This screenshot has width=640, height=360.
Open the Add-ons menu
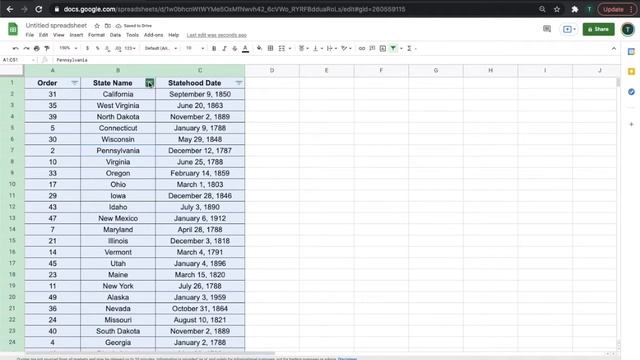click(x=153, y=35)
